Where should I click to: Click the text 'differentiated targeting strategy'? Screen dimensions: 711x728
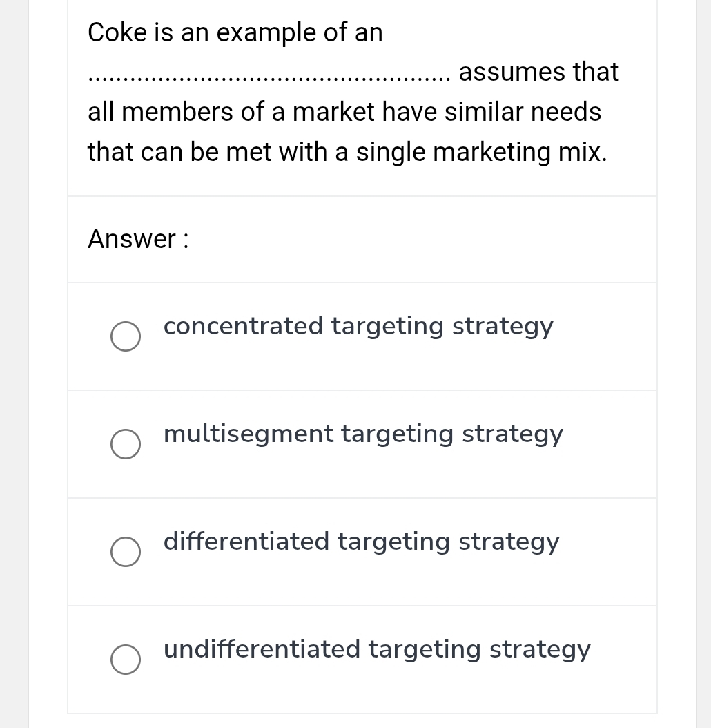[x=361, y=542]
